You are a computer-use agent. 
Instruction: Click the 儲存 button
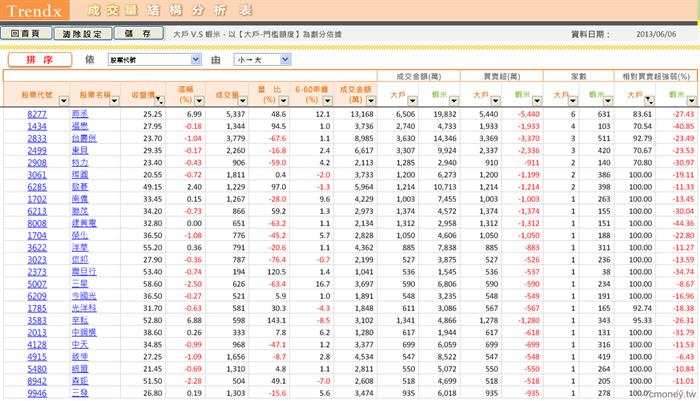(139, 33)
